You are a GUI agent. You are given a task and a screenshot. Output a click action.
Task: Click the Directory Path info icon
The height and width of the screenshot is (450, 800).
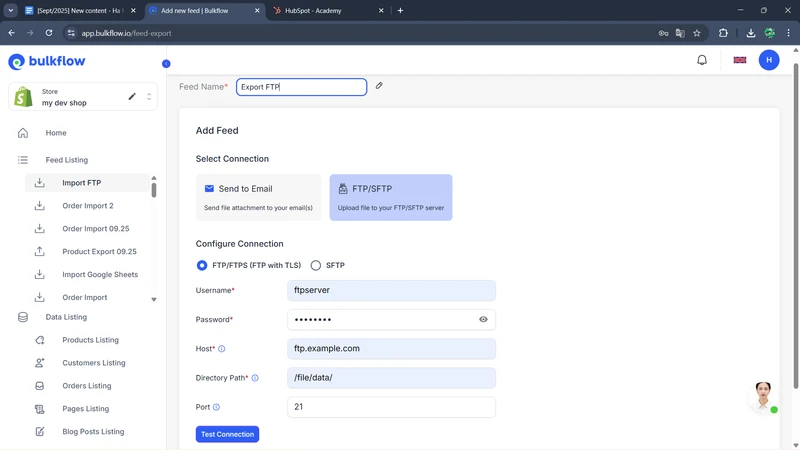(255, 378)
